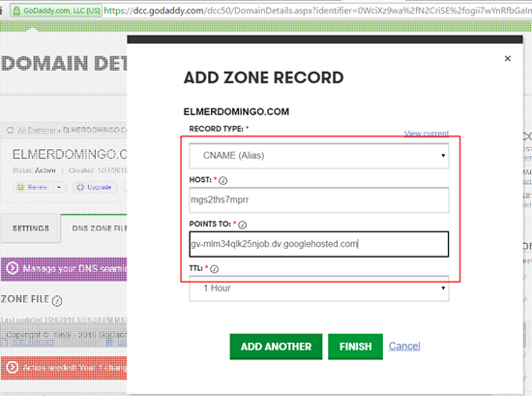Click the arrow icon on purple banner
This screenshot has height=396, width=532.
pyautogui.click(x=13, y=268)
